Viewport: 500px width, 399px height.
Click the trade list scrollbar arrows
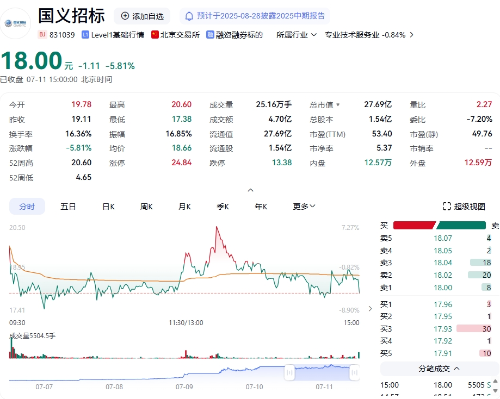(x=495, y=385)
